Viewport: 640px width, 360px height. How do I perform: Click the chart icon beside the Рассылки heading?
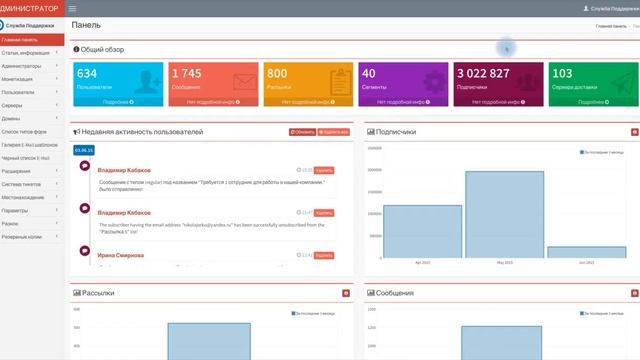pos(77,293)
